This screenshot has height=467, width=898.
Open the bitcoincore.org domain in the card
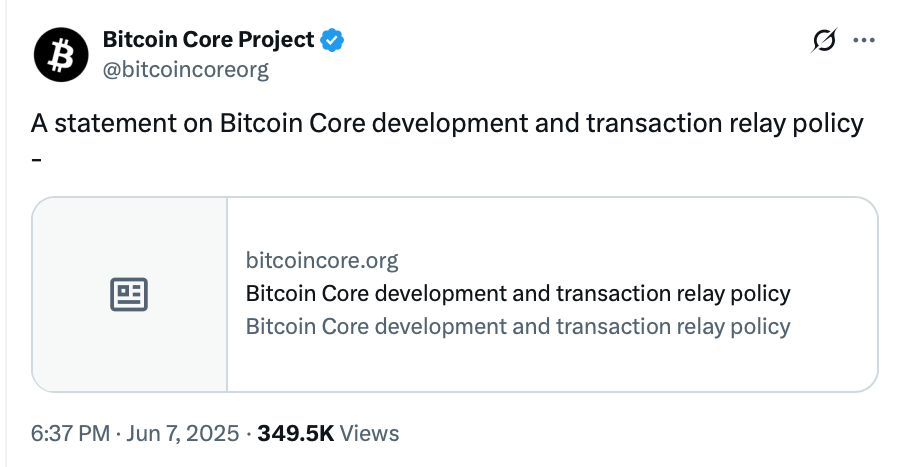coord(321,261)
